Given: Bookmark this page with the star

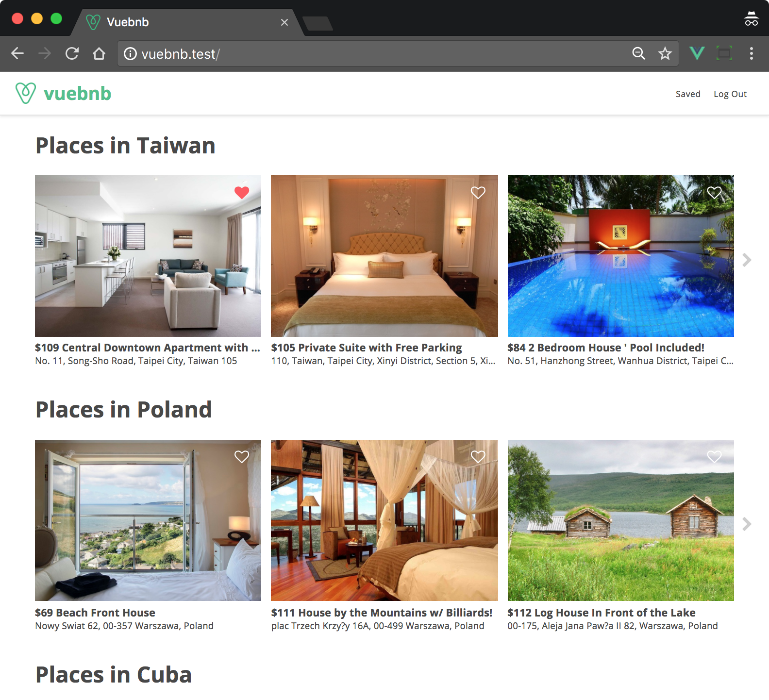Looking at the screenshot, I should pos(665,53).
